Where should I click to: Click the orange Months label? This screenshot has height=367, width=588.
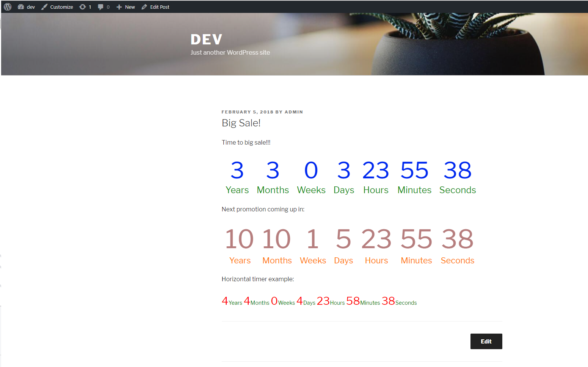pyautogui.click(x=277, y=261)
